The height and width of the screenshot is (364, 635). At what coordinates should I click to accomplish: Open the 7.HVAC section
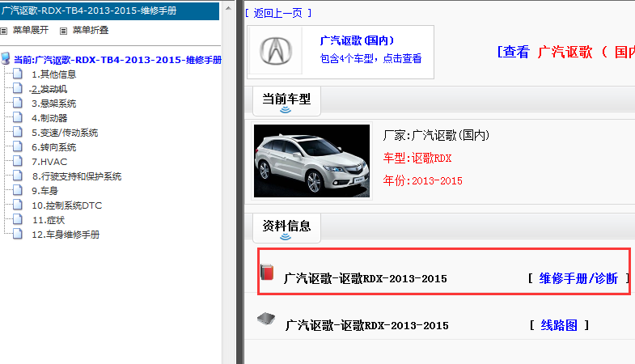tap(49, 162)
